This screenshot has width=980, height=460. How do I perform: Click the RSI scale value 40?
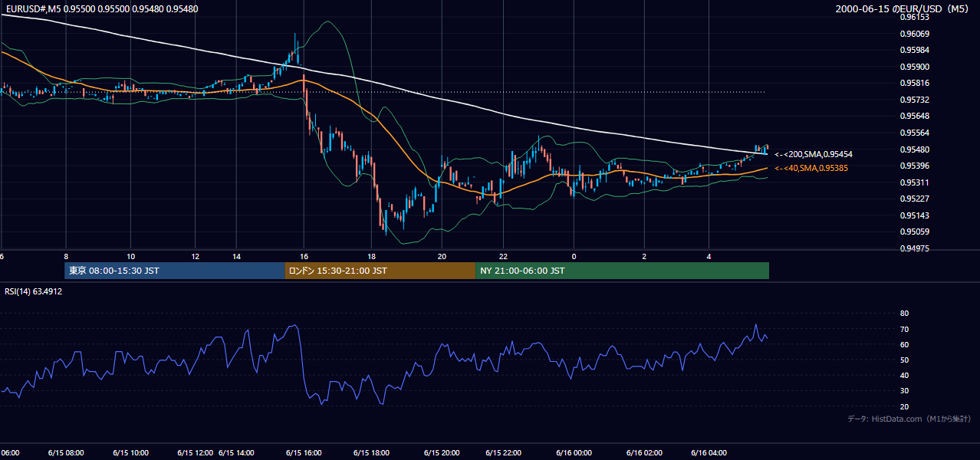904,375
